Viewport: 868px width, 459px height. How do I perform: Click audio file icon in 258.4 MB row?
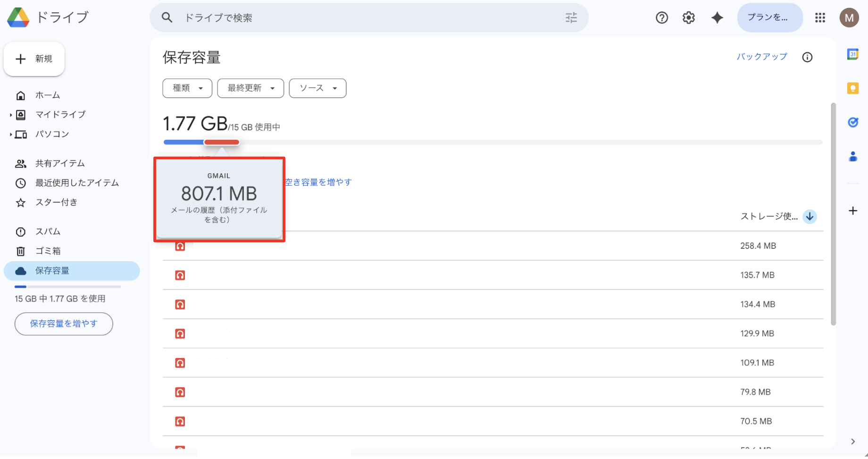point(180,246)
